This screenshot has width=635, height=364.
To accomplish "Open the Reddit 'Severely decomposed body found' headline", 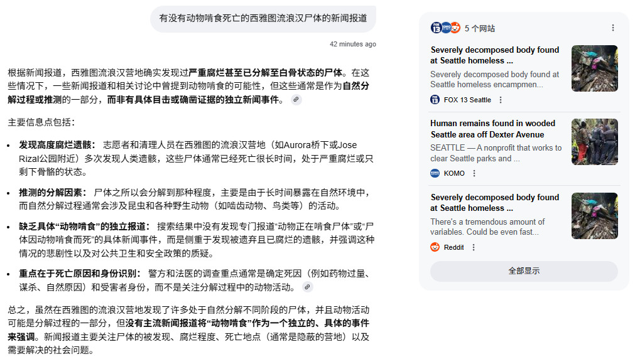I will (x=494, y=203).
